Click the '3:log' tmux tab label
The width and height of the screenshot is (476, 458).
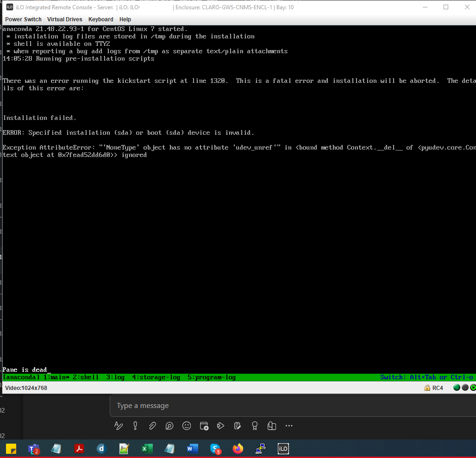point(115,377)
